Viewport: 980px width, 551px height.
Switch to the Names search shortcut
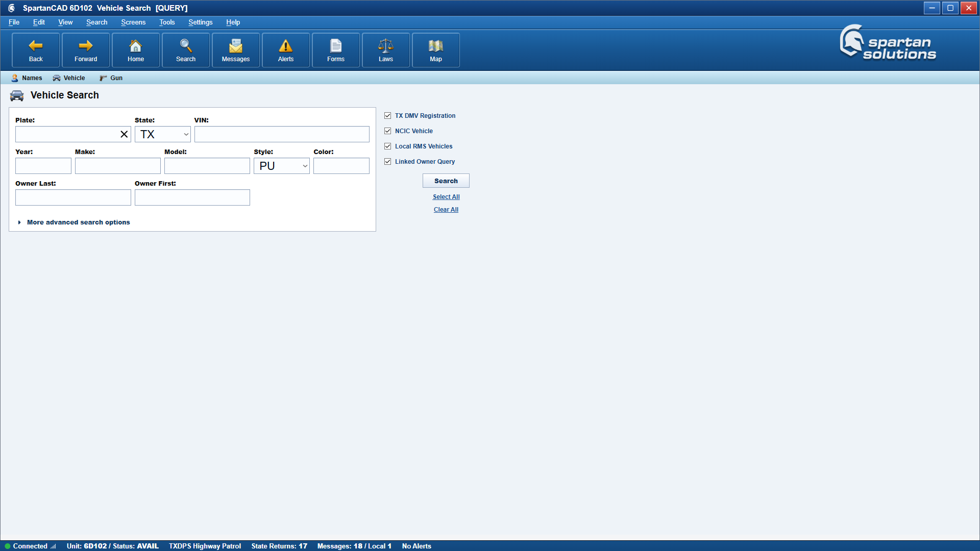(x=27, y=78)
